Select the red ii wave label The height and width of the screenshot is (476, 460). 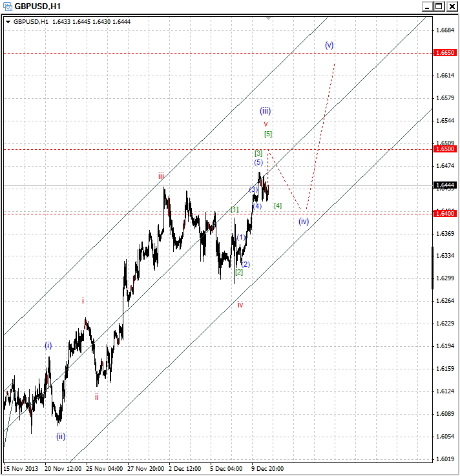pyautogui.click(x=96, y=397)
